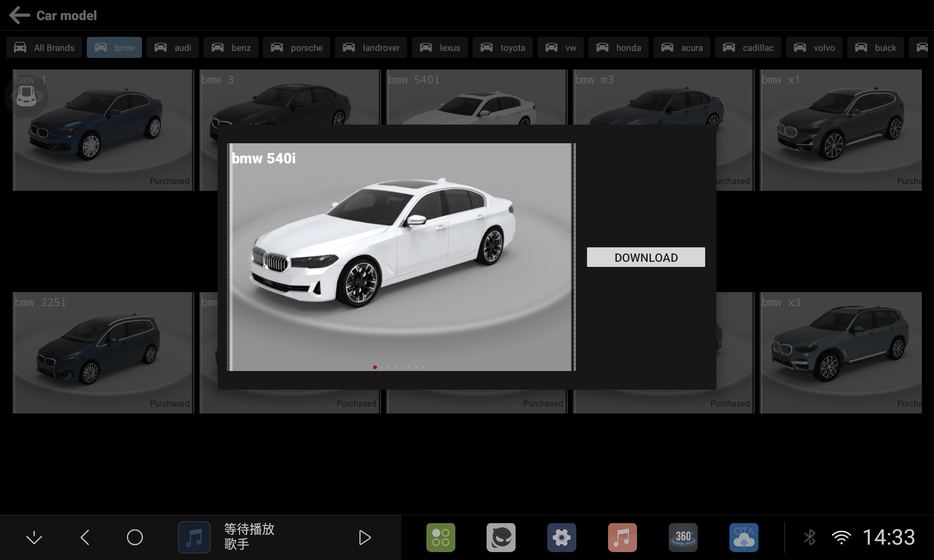Image resolution: width=934 pixels, height=560 pixels.
Task: Open the bmw x1 car thumbnail
Action: [841, 130]
